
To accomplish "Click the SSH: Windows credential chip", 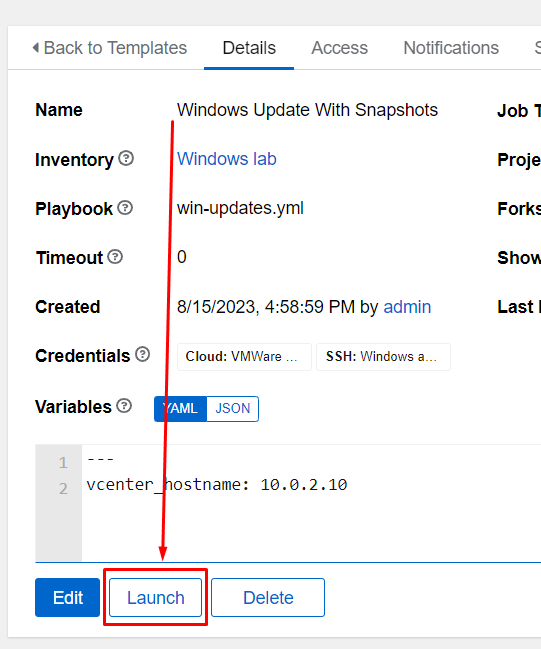I will 383,356.
